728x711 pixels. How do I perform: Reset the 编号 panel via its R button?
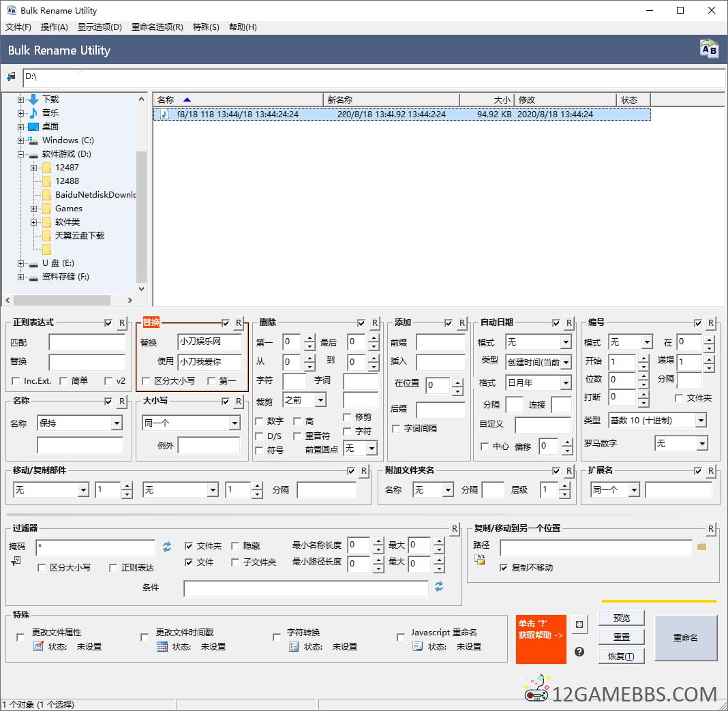(710, 322)
